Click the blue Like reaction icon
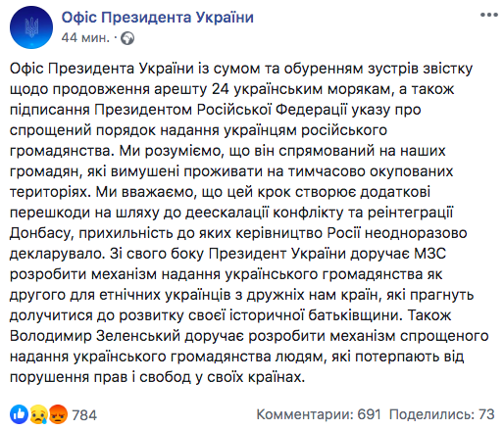This screenshot has height=430, width=504. pos(19,414)
